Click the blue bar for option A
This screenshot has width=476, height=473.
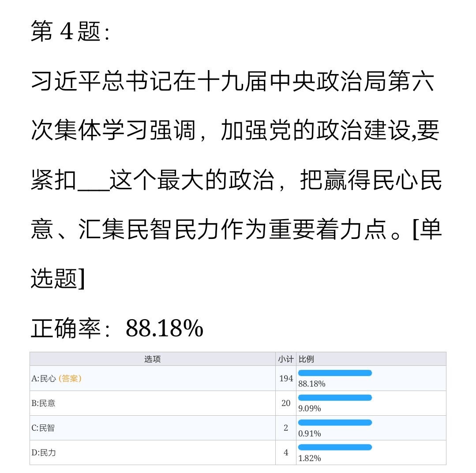pos(335,373)
